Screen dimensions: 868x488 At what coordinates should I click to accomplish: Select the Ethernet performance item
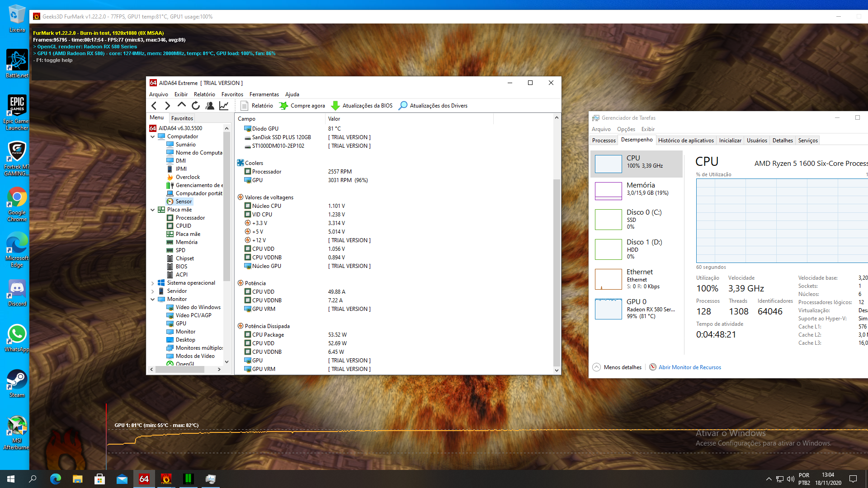[x=636, y=279]
